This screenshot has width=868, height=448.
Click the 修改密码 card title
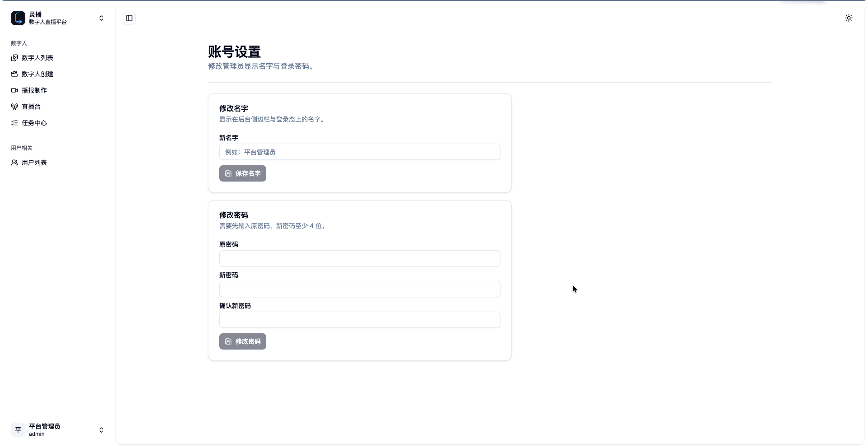234,215
